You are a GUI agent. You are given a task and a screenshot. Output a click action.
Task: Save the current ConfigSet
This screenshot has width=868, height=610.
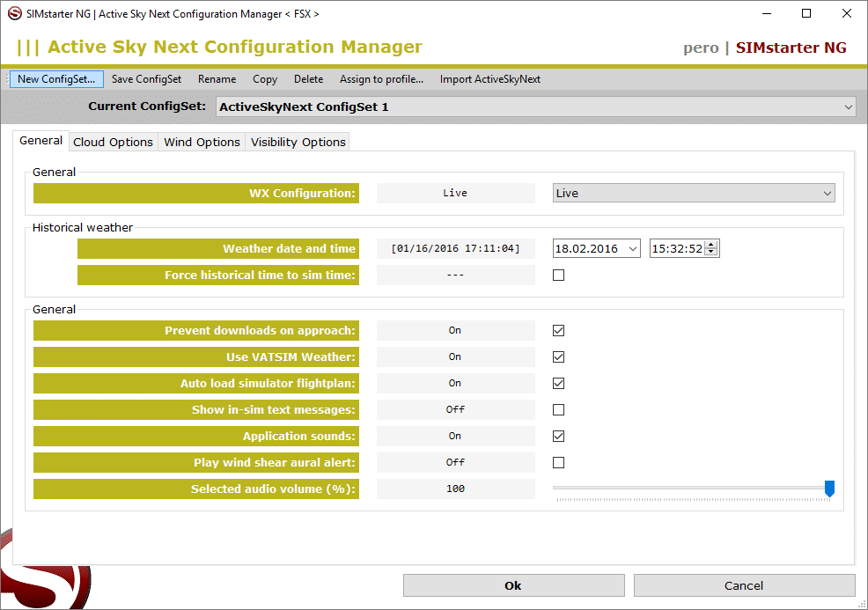[x=146, y=79]
